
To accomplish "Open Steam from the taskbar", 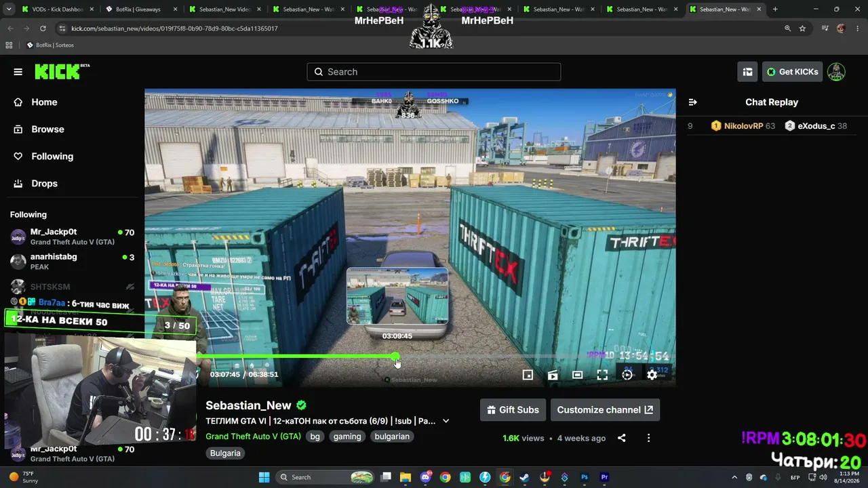I will [524, 477].
